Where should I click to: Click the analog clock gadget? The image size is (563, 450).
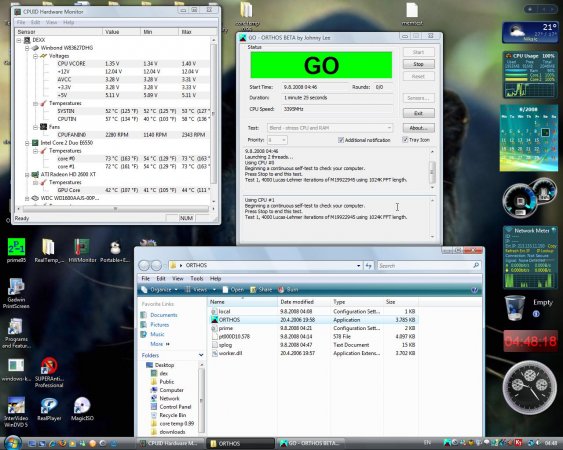point(530,388)
